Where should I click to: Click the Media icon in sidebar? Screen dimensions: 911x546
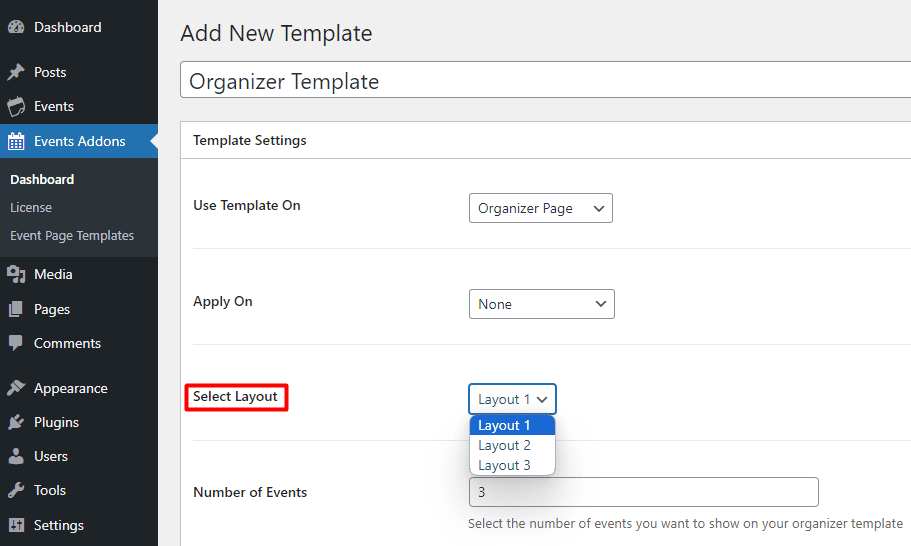(16, 274)
